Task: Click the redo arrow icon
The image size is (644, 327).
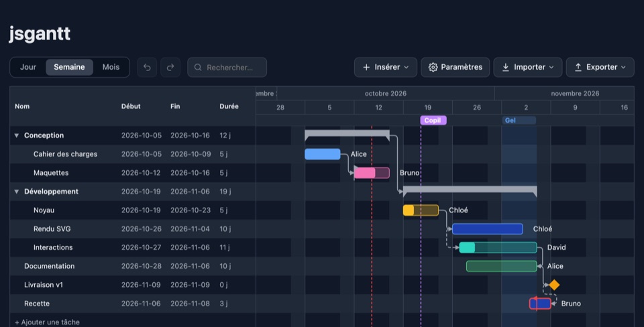Action: (170, 67)
